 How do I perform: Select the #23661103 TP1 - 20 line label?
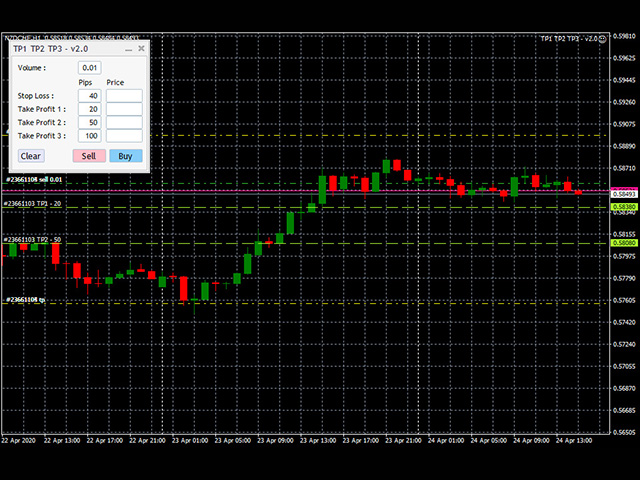[x=32, y=204]
